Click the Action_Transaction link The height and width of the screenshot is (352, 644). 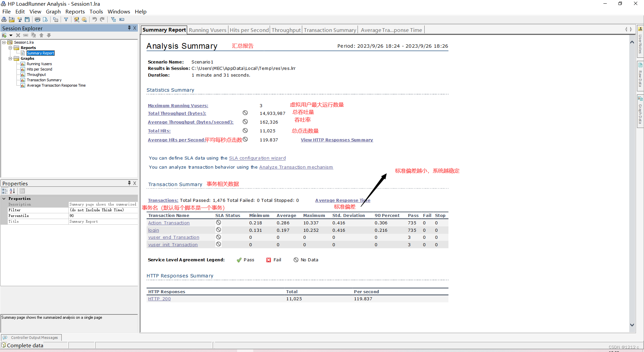pyautogui.click(x=169, y=223)
